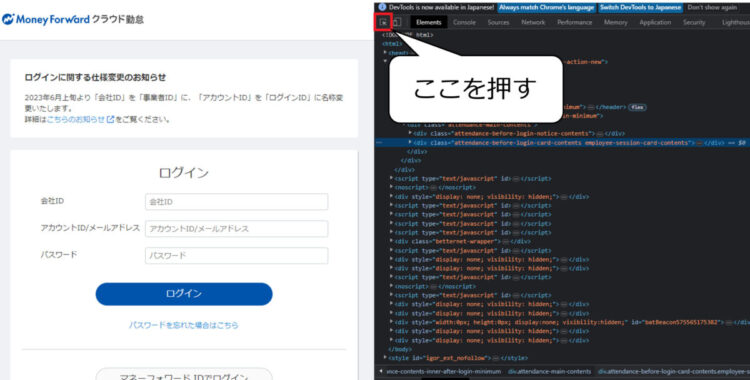This screenshot has height=380, width=750.
Task: Click the 会社ID form label
Action: [52, 201]
